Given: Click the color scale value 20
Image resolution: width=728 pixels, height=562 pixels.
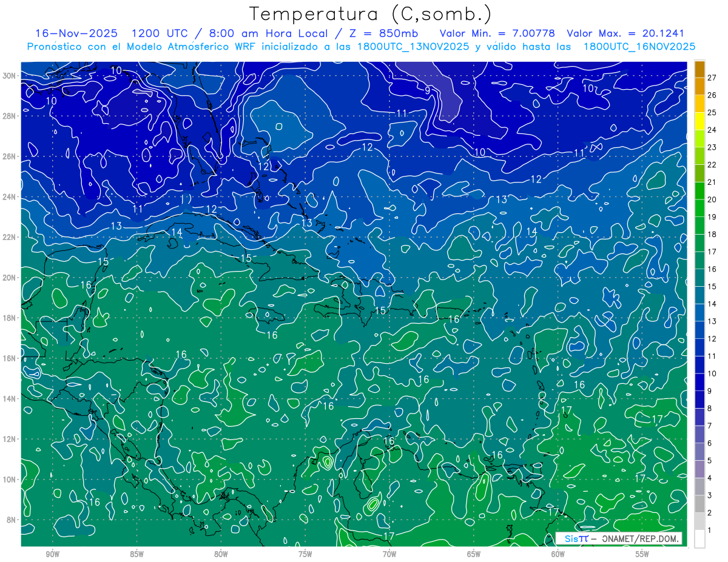Looking at the screenshot, I should (712, 199).
